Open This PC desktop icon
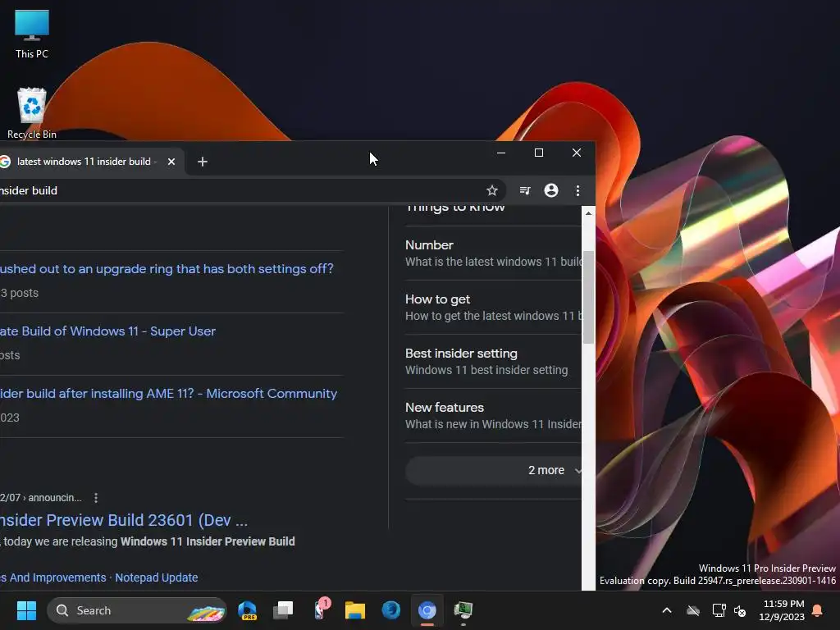This screenshot has height=630, width=840. [32, 34]
